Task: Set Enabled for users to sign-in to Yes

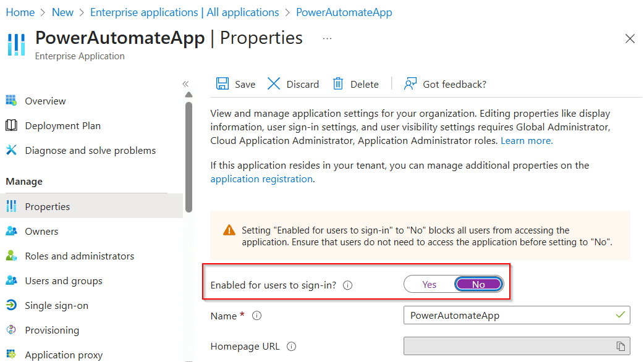Action: point(429,284)
